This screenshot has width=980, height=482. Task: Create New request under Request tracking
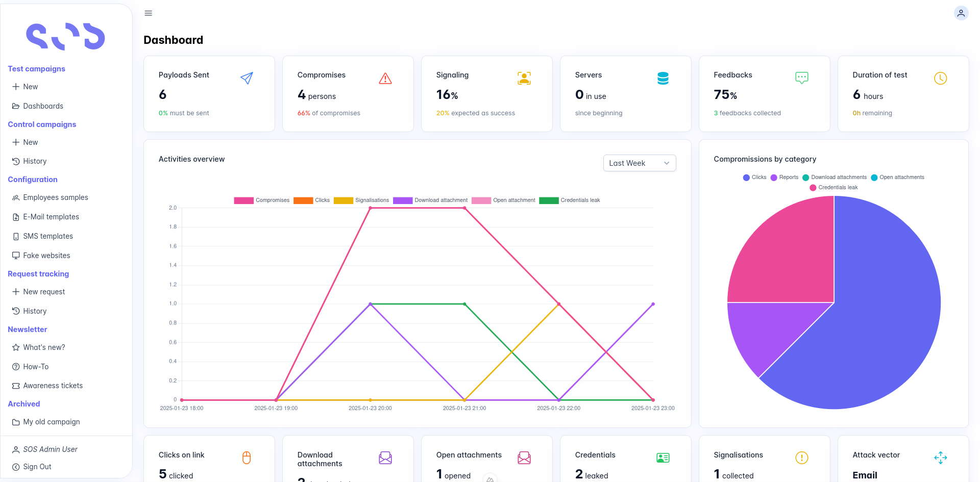click(x=44, y=292)
